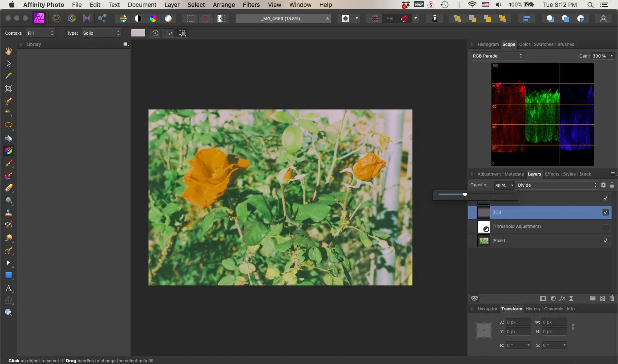Open the Type Solid dropdown
Screen dimensions: 618x364
tap(101, 33)
